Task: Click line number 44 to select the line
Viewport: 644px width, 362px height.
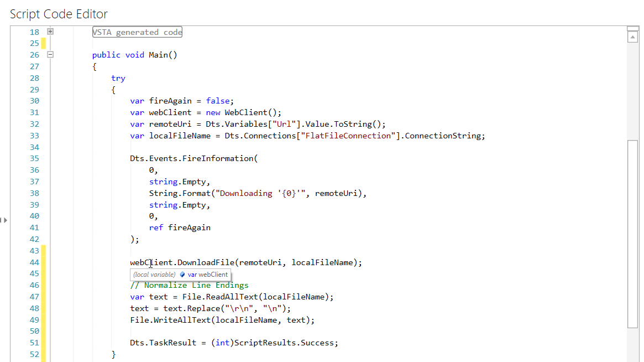Action: (34, 262)
